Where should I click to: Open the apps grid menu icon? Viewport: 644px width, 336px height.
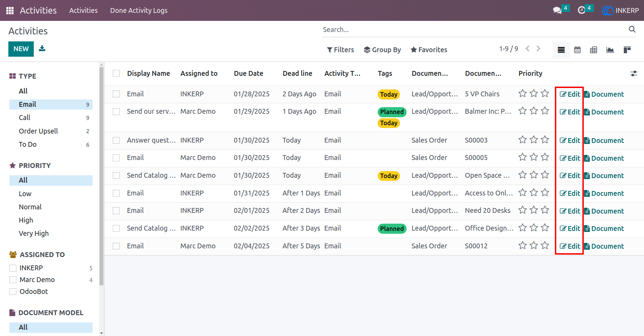point(10,10)
